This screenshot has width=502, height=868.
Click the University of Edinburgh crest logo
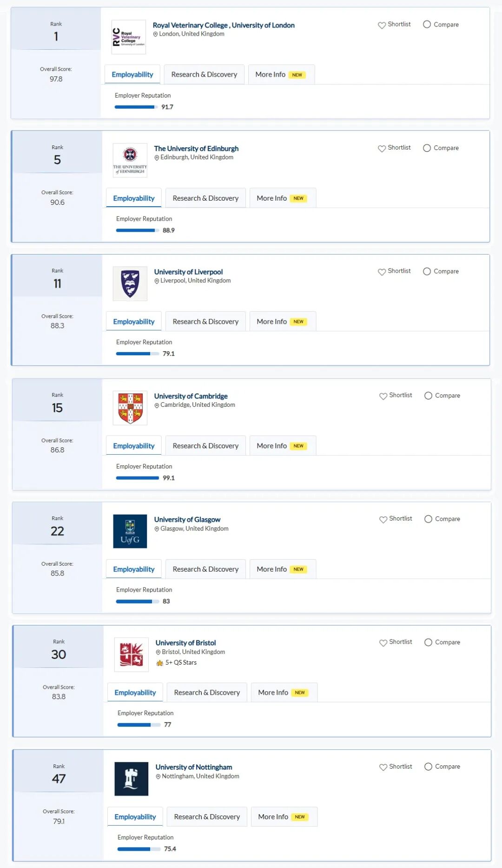(x=130, y=160)
